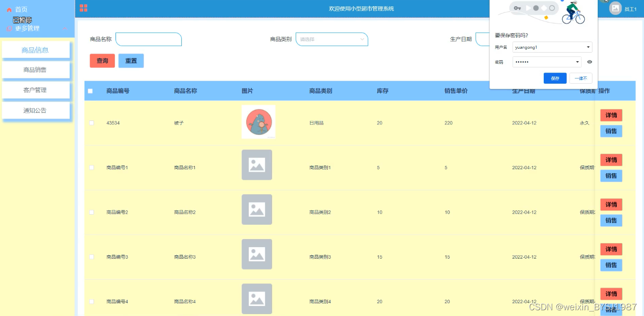The image size is (644, 316).
Task: Open 详情 for product 43534
Action: click(611, 115)
